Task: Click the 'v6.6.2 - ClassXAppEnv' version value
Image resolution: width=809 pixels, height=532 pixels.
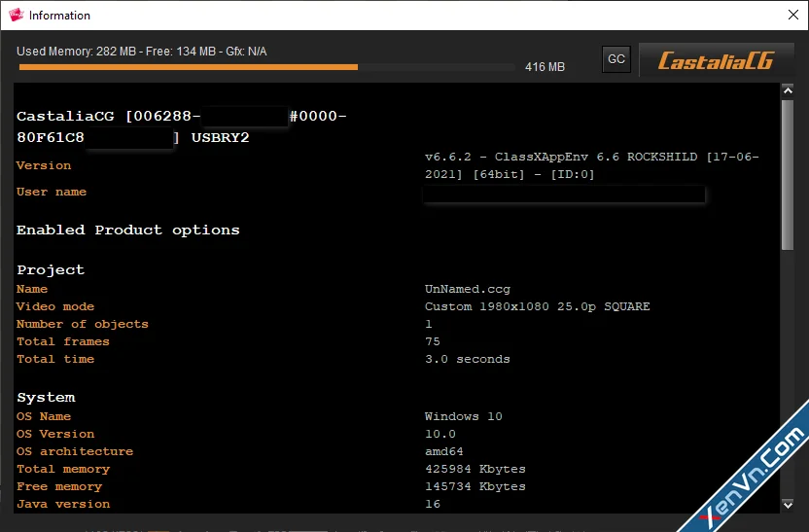Action: pyautogui.click(x=592, y=165)
